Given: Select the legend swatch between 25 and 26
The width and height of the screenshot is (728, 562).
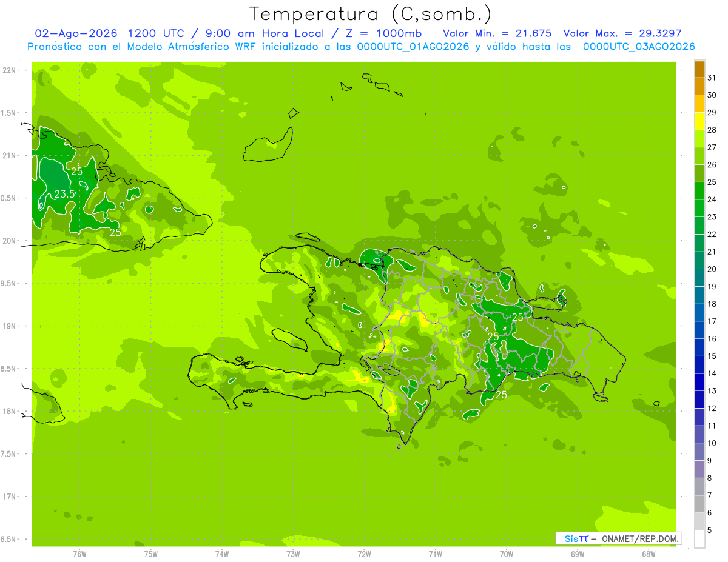Looking at the screenshot, I should click(699, 174).
